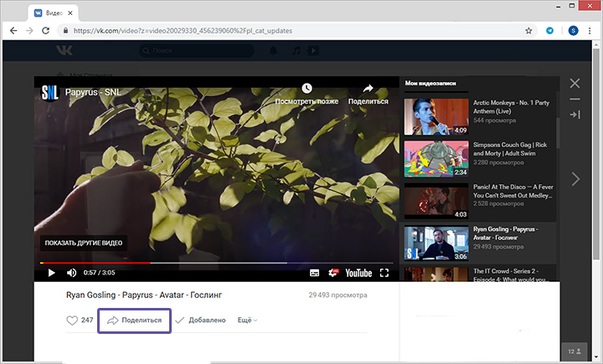Hide the playlist sidebar with arrow-bar icon
The width and height of the screenshot is (603, 364).
click(575, 115)
